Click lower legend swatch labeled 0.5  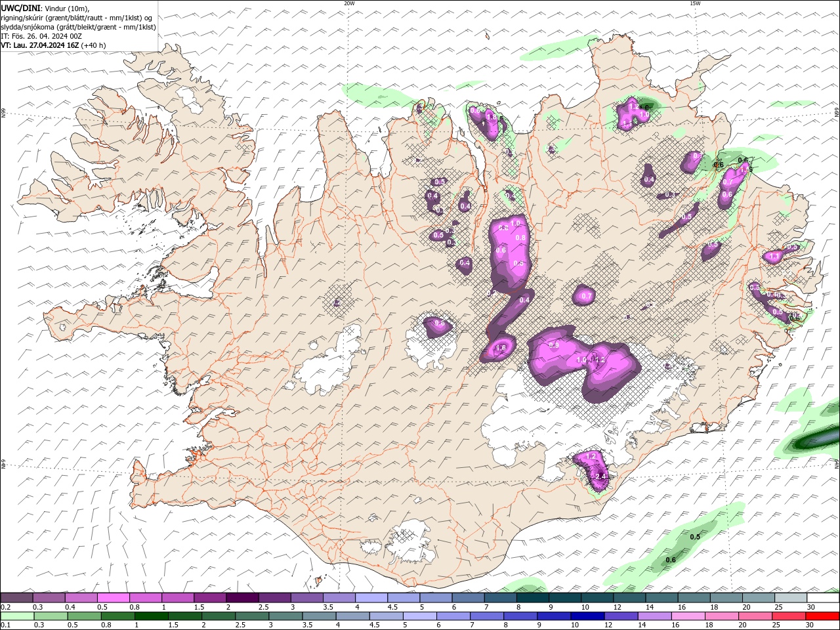[84, 616]
